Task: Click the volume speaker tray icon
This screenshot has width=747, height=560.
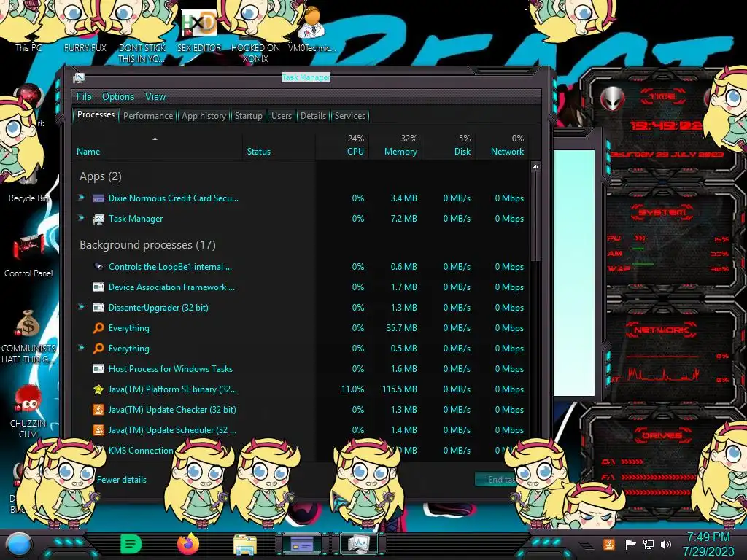Action: click(666, 544)
